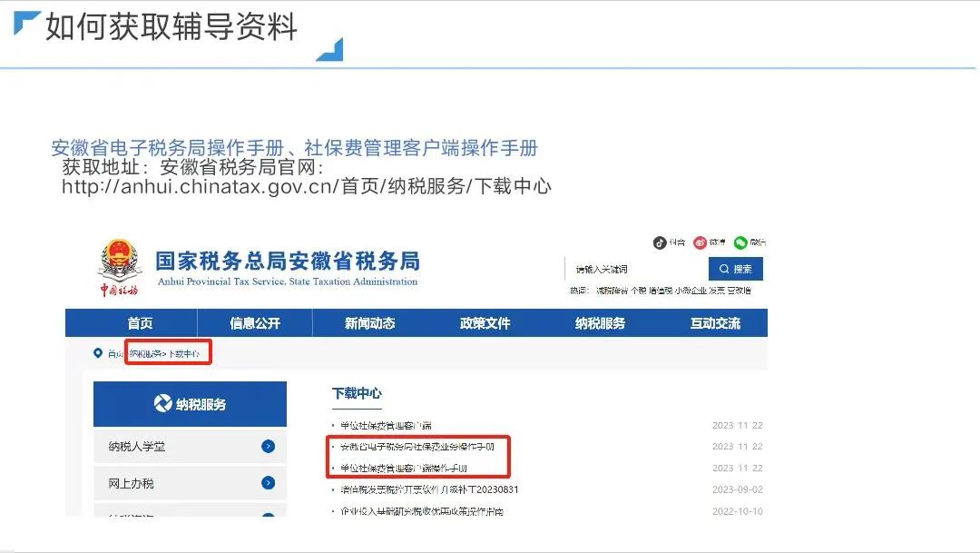Focus the 请输入关键词 search field

tap(637, 269)
